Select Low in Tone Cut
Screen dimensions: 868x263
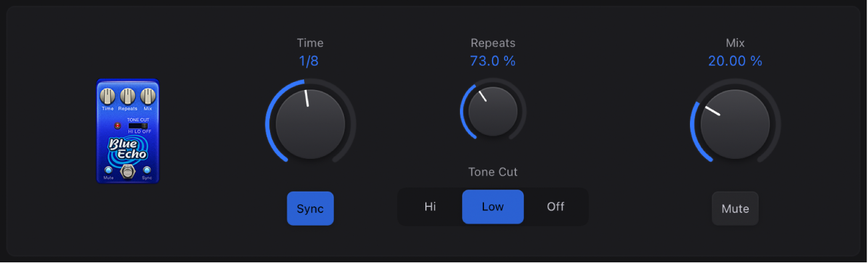click(x=493, y=206)
